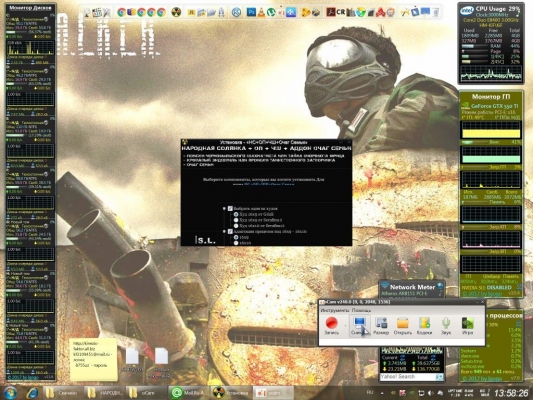This screenshot has height=400, width=533.
Task: Collapse the 'Адаптация прицелов' tree node
Action: click(x=224, y=231)
